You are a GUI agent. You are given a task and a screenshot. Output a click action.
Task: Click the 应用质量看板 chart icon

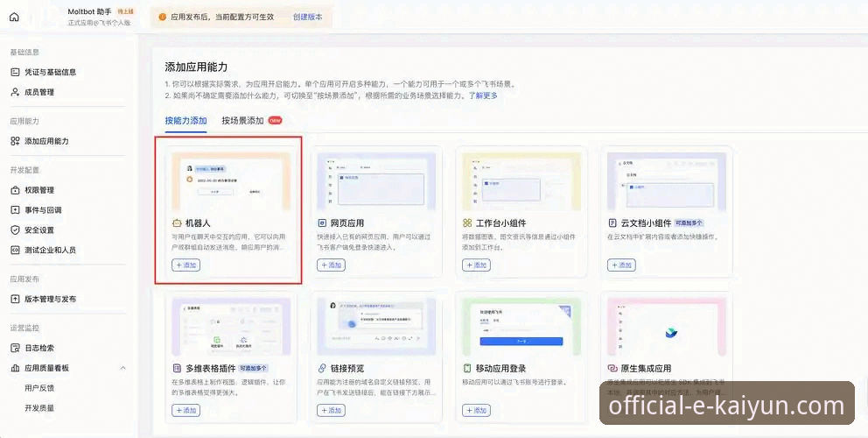coord(15,368)
